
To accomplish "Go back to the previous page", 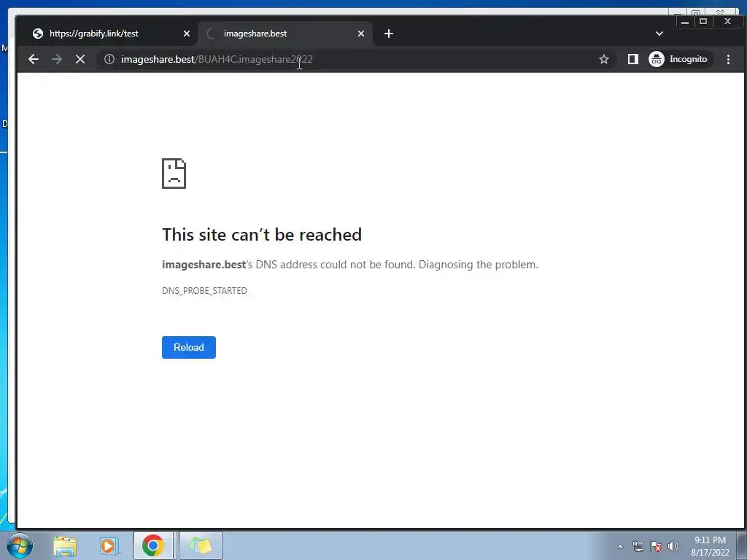I will (x=34, y=59).
